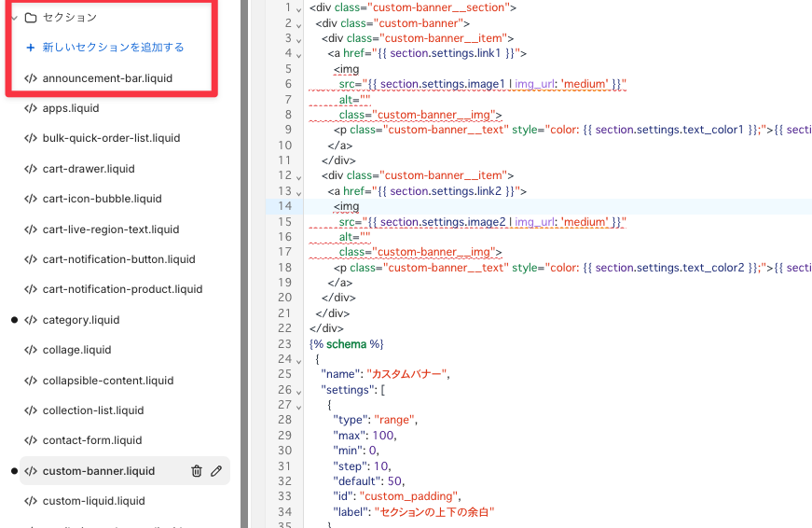Open cart-notification-button.liquid file
The width and height of the screenshot is (812, 528).
[118, 259]
